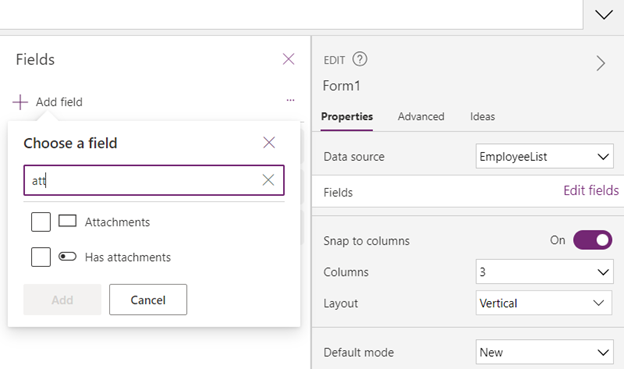Switch to the Ideas tab

pos(482,117)
